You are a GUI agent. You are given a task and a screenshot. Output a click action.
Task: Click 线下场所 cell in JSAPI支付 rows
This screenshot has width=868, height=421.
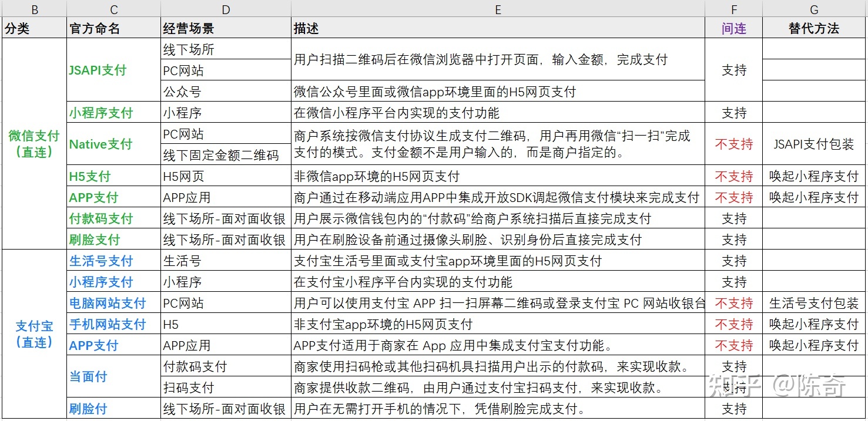pyautogui.click(x=226, y=49)
